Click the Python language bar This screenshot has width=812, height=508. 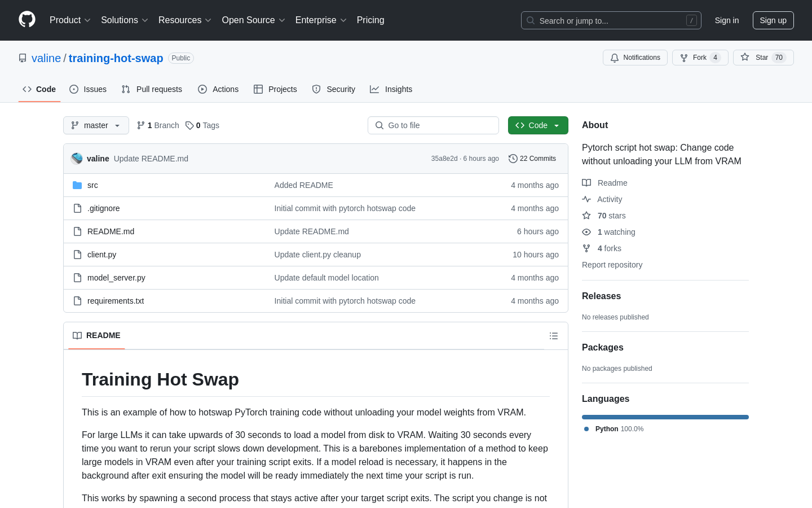pyautogui.click(x=665, y=417)
